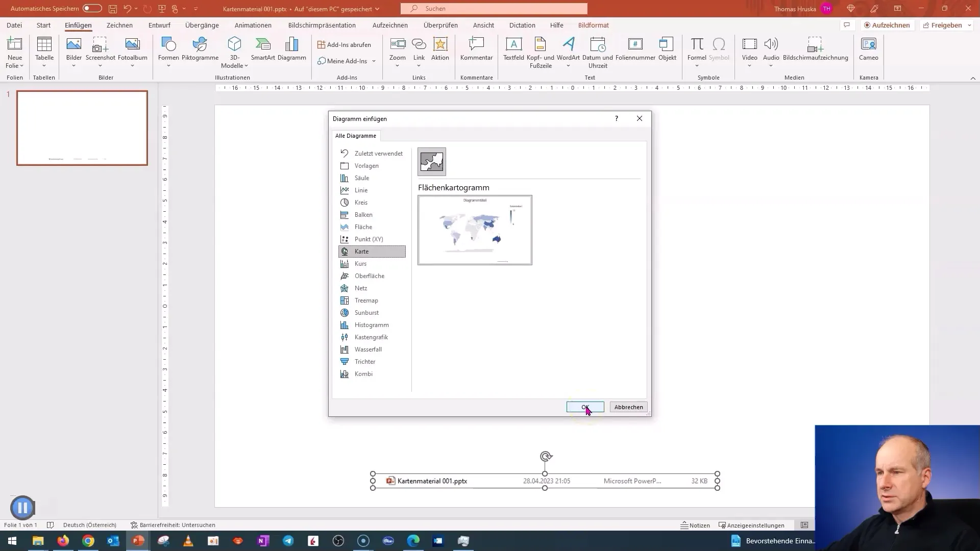This screenshot has height=551, width=980.
Task: Switch to the Entwurf tab
Action: click(x=159, y=25)
